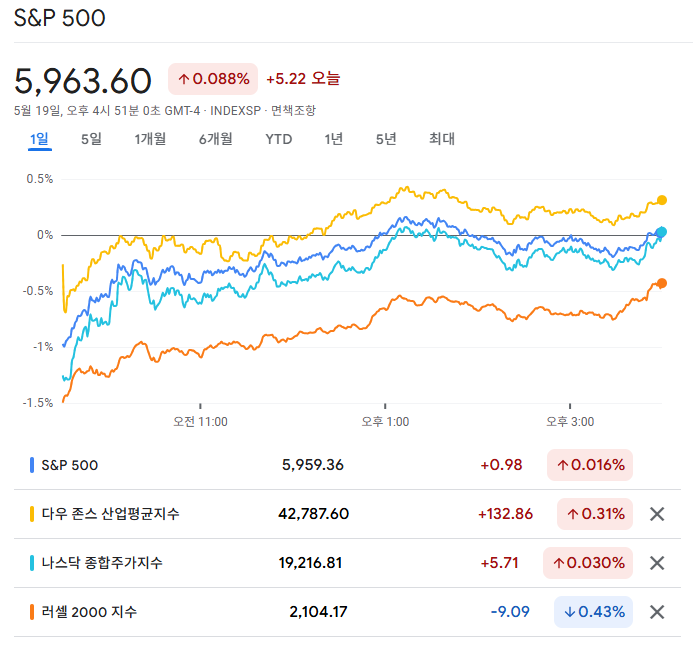
Task: Click the ↑0.088% change badge
Action: [213, 79]
